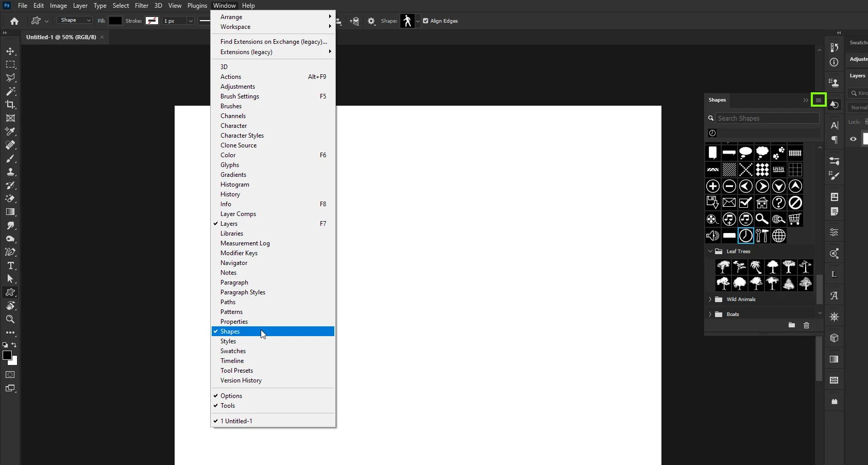
Task: Switch to the Untitled-1 document tab
Action: 61,37
